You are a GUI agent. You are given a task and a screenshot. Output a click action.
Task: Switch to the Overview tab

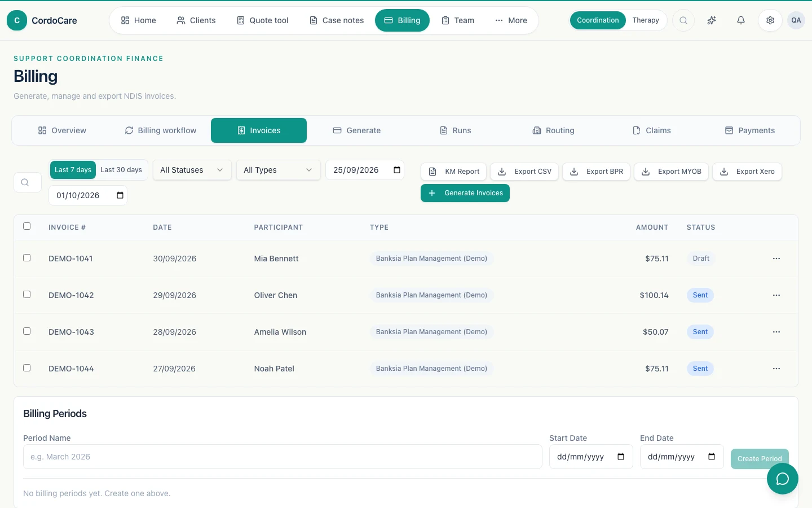pos(62,130)
